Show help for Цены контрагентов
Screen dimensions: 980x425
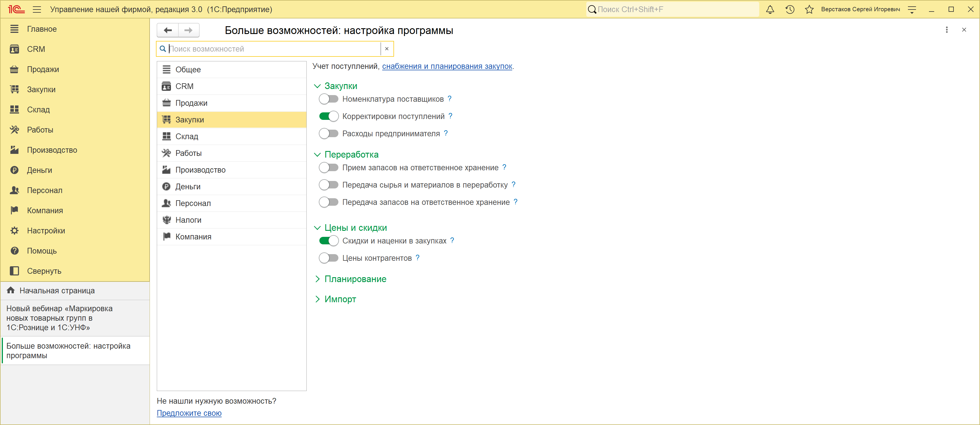[417, 258]
